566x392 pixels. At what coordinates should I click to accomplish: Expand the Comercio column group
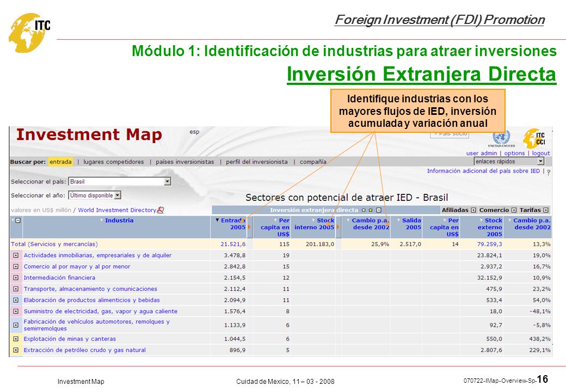(514, 210)
